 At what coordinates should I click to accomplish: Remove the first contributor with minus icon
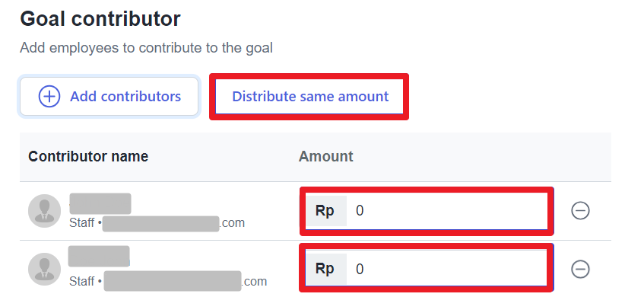(580, 211)
